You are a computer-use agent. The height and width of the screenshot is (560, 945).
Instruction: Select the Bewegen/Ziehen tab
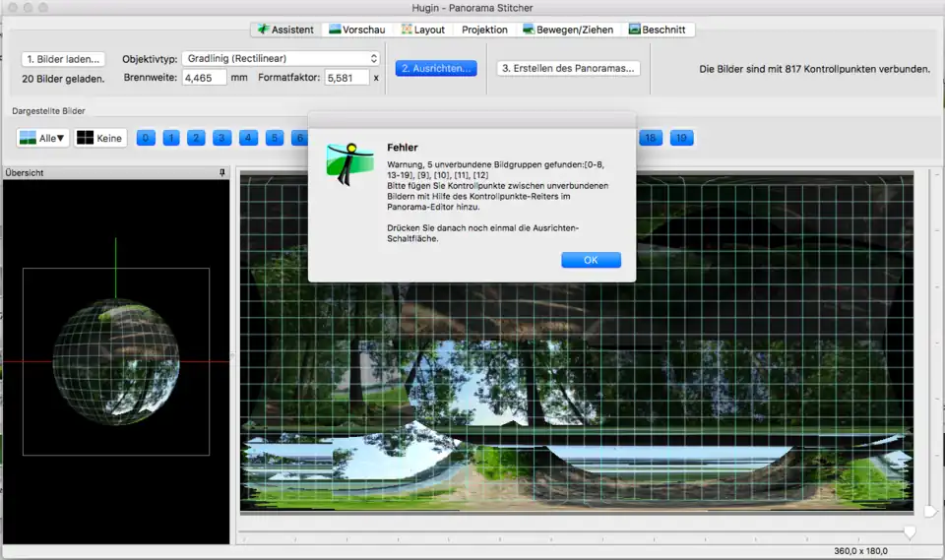click(570, 30)
